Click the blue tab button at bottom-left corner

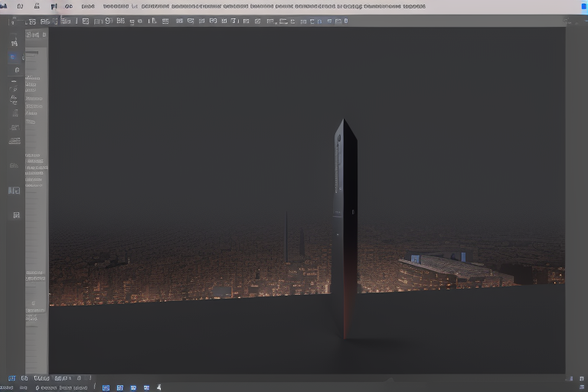pyautogui.click(x=11, y=377)
